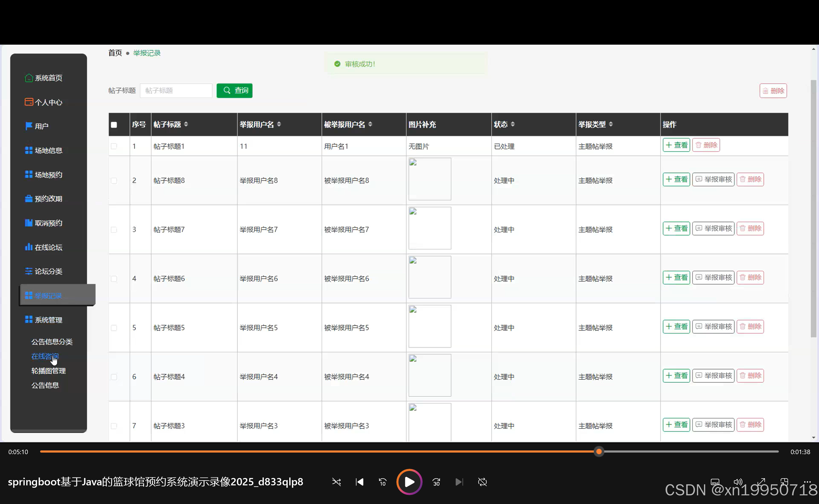Screen dimensions: 819x504
Task: Check the checkbox for row 帖子标题4
Action: pyautogui.click(x=114, y=377)
